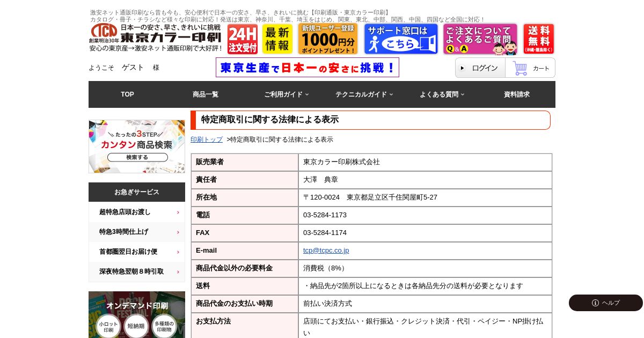Click the お支払方法 row header
The height and width of the screenshot is (338, 644).
[245, 326]
